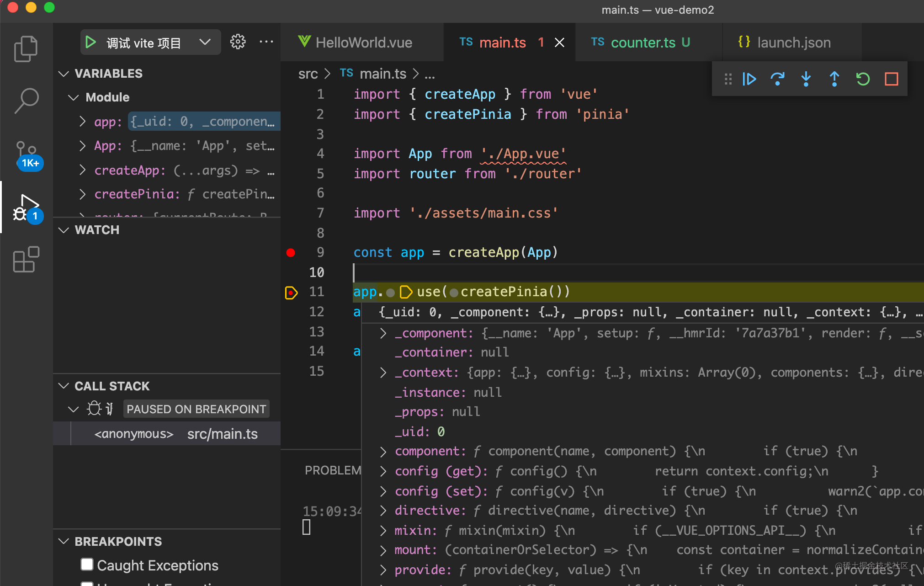The height and width of the screenshot is (586, 924).
Task: Toggle the breakpoint on line 11
Action: coord(291,292)
